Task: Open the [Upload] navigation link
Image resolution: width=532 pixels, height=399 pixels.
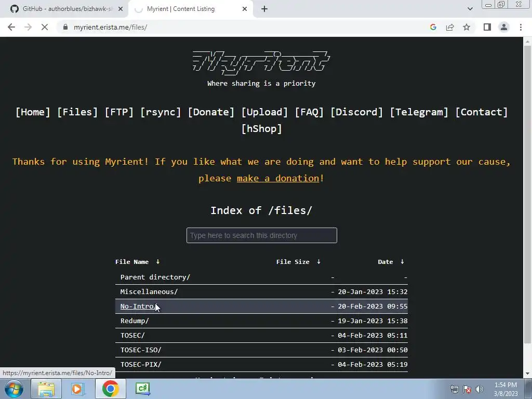Action: point(264,112)
